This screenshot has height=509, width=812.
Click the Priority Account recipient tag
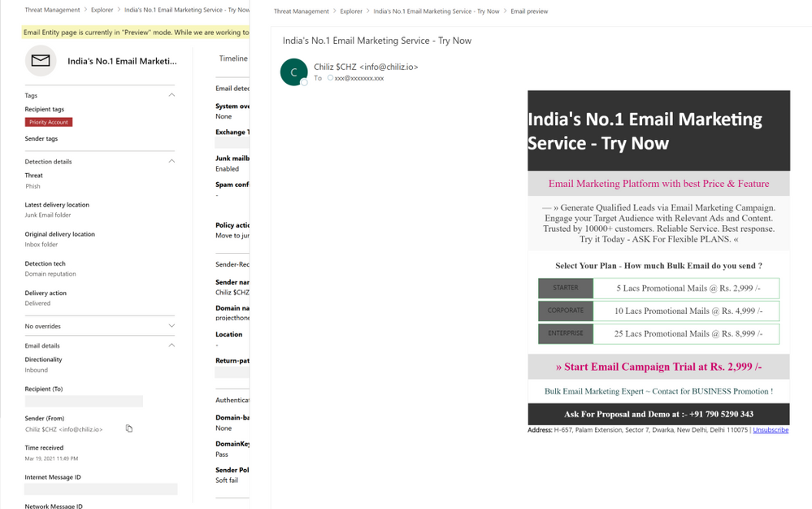point(49,122)
